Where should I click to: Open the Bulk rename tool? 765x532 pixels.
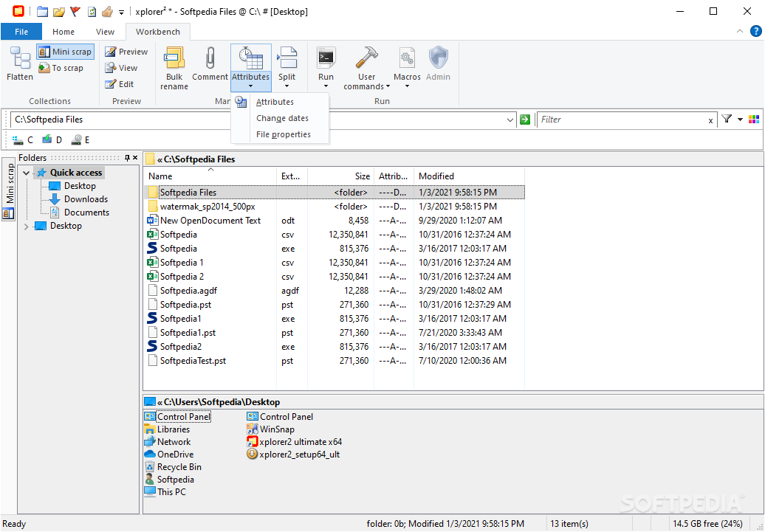[x=174, y=69]
